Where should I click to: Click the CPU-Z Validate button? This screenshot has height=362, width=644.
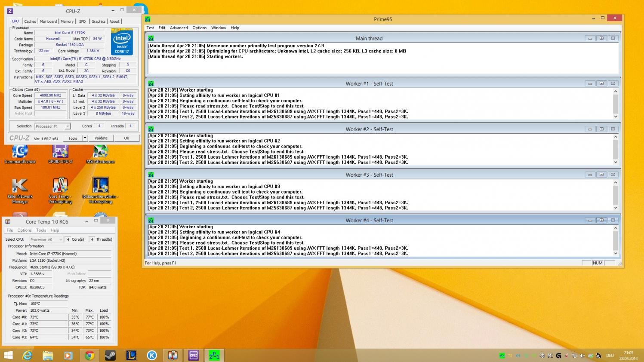pos(101,138)
